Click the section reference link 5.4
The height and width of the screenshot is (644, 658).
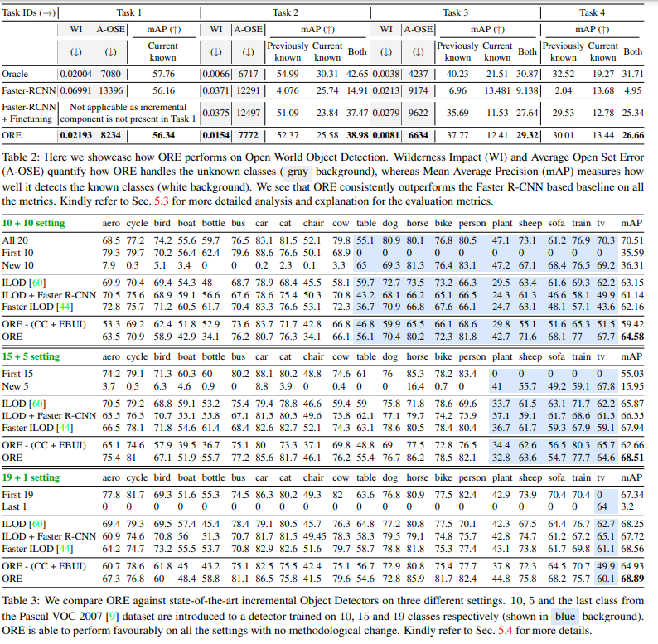coord(506,631)
